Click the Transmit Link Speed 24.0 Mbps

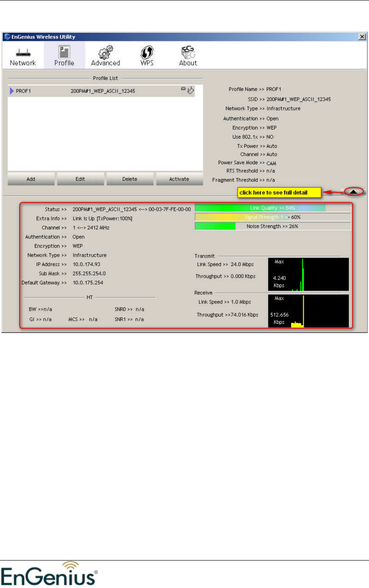(x=225, y=264)
